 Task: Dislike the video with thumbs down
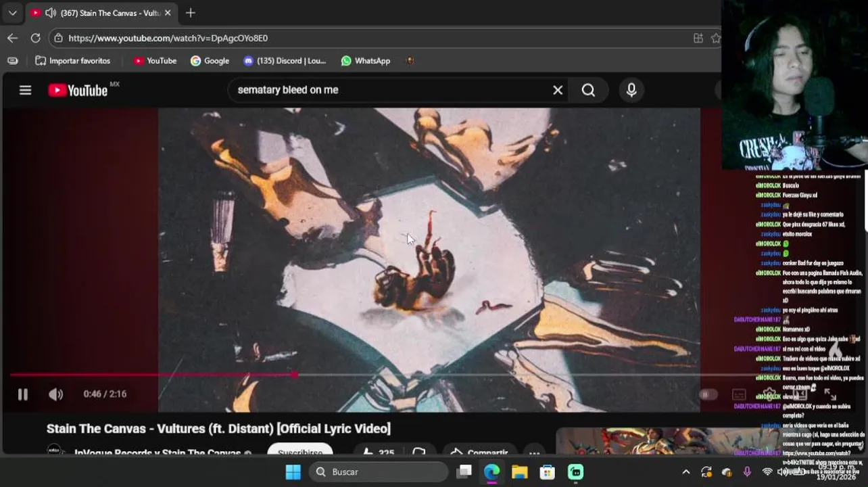point(419,453)
